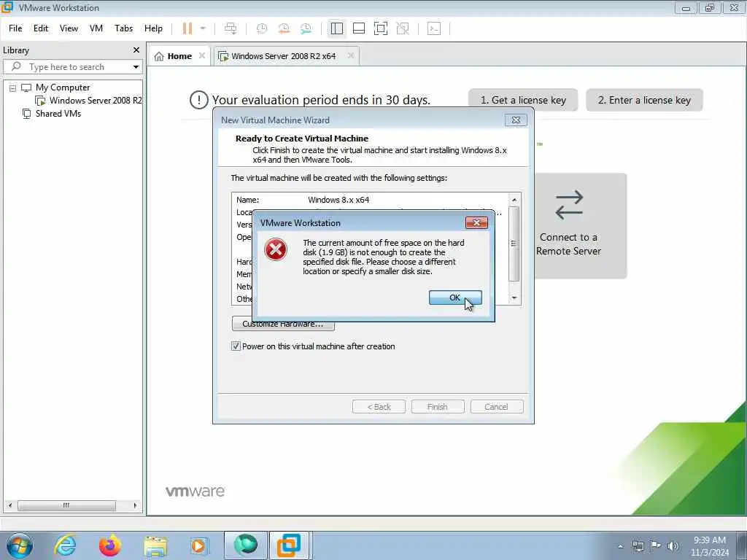Click the library search field
The width and height of the screenshot is (747, 560).
point(71,67)
